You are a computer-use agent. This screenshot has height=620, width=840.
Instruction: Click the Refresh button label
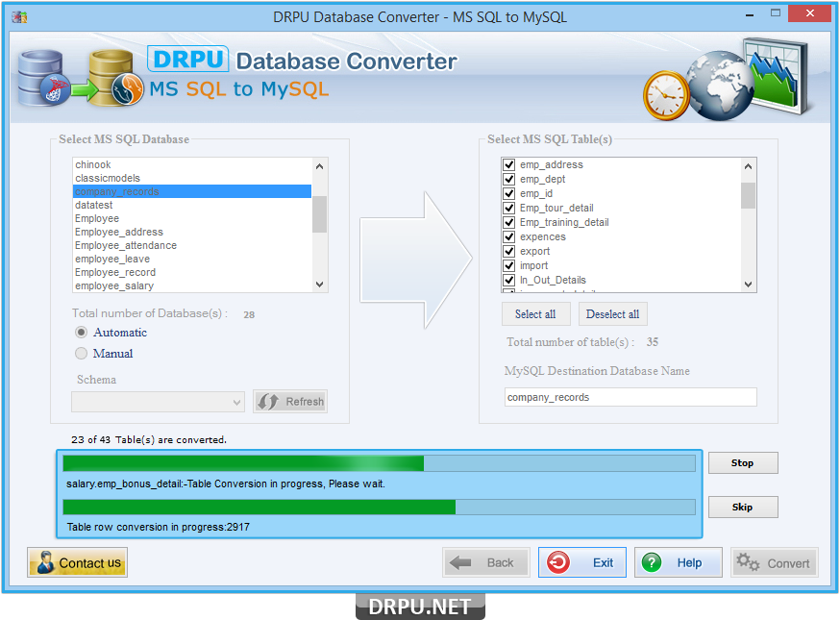(x=305, y=402)
